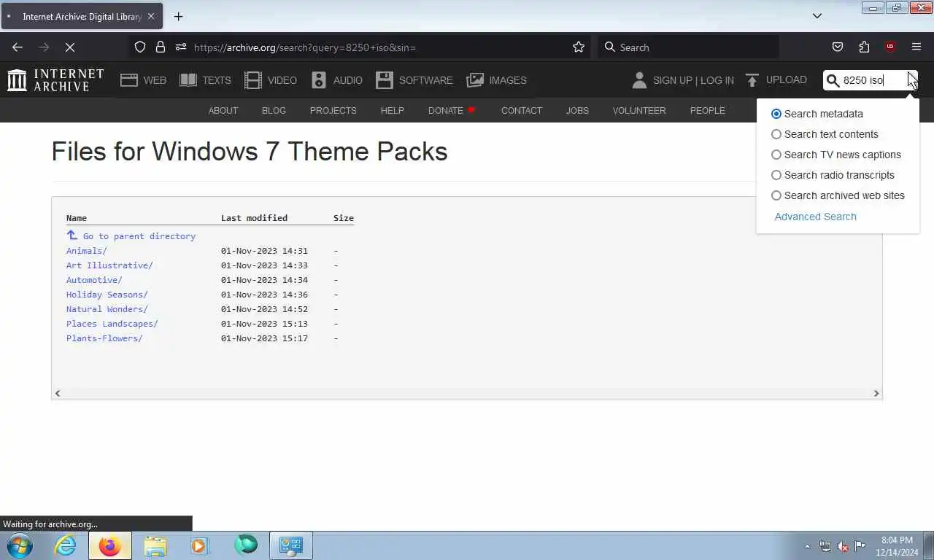934x560 pixels.
Task: Open the Video section icon
Action: pos(253,80)
